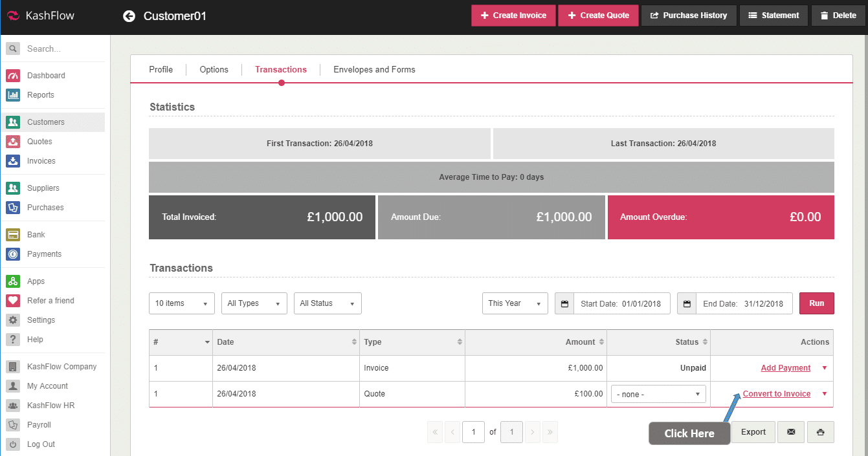The height and width of the screenshot is (456, 868).
Task: Click the print icon button
Action: 820,432
